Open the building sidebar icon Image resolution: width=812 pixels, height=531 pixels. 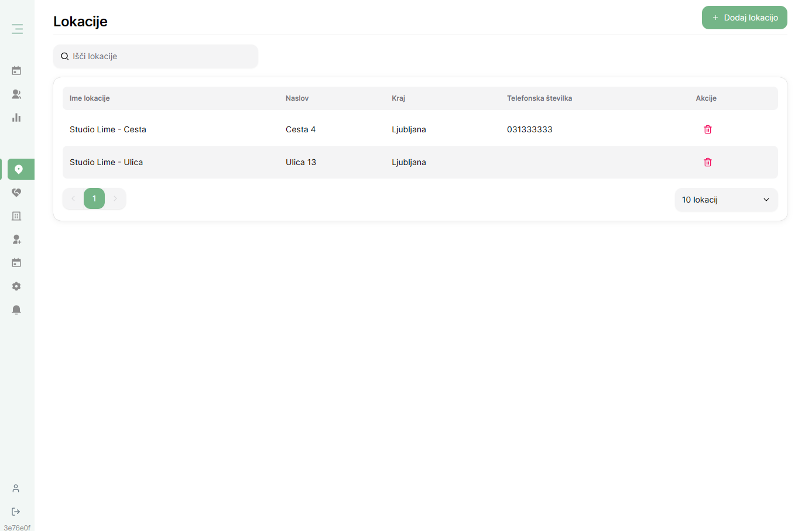tap(16, 216)
